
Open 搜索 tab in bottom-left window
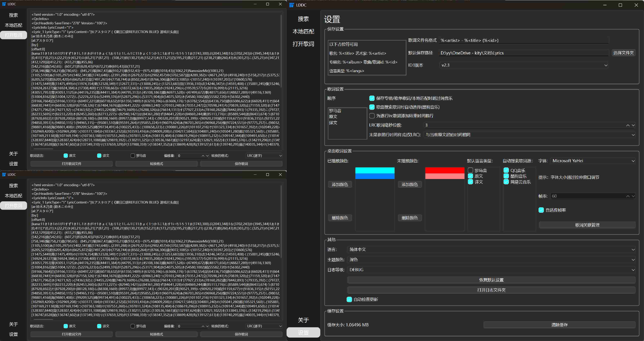click(x=14, y=186)
